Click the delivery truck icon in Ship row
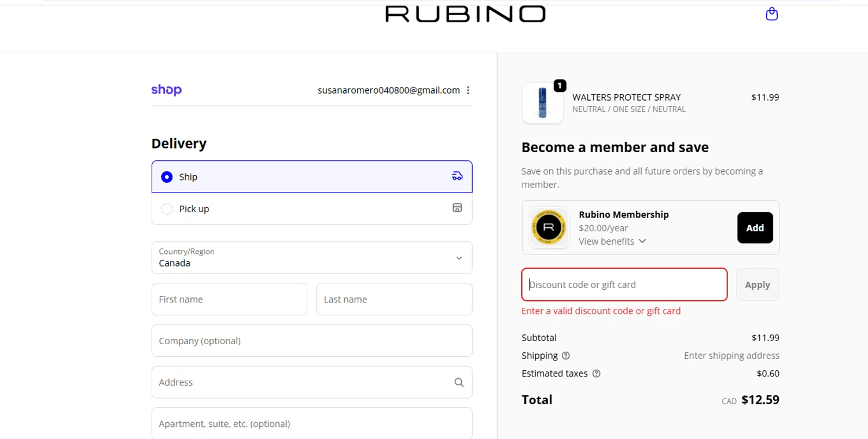 pyautogui.click(x=457, y=176)
